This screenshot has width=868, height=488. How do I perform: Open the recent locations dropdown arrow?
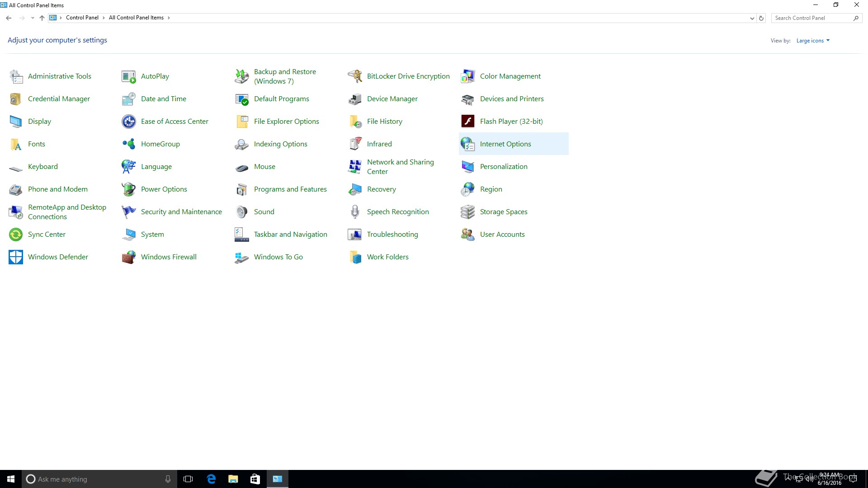tap(33, 18)
